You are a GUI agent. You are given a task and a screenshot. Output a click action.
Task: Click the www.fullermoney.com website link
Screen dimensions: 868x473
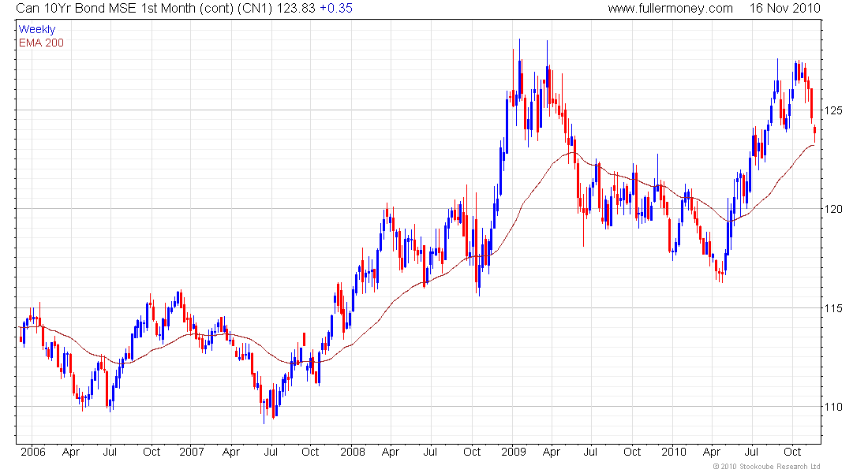click(x=670, y=8)
